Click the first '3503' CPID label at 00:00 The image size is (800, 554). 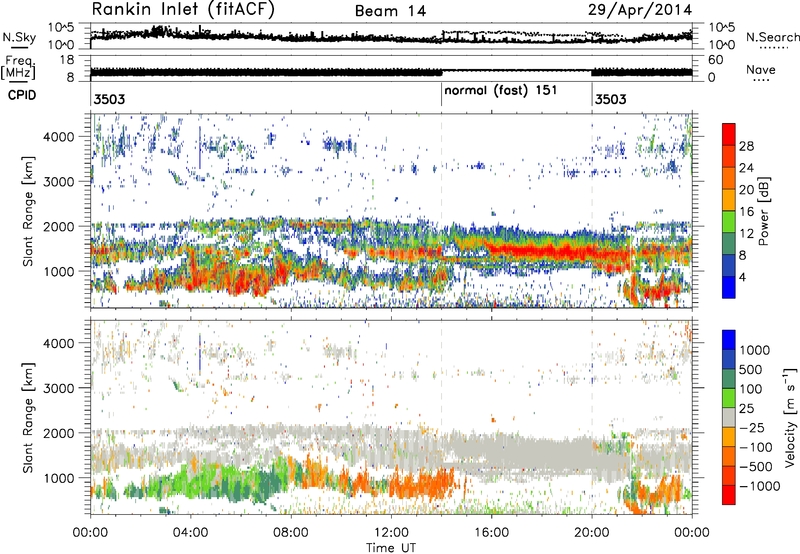(x=109, y=99)
